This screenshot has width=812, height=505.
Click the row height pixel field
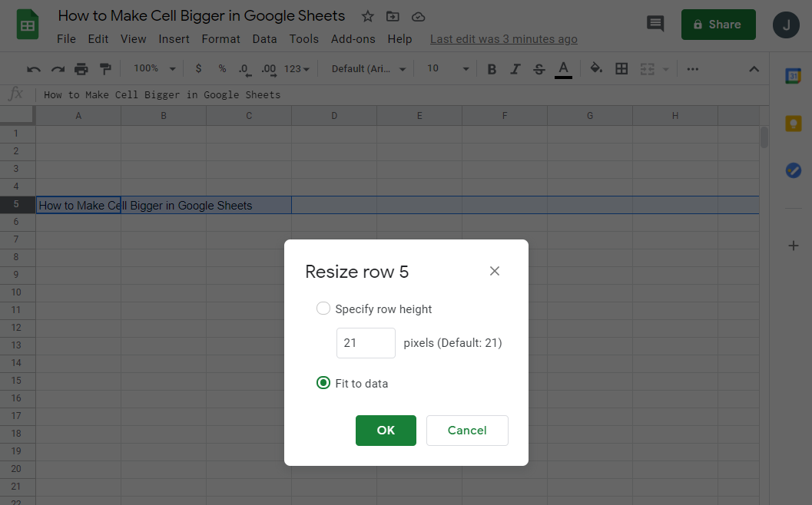pos(366,343)
